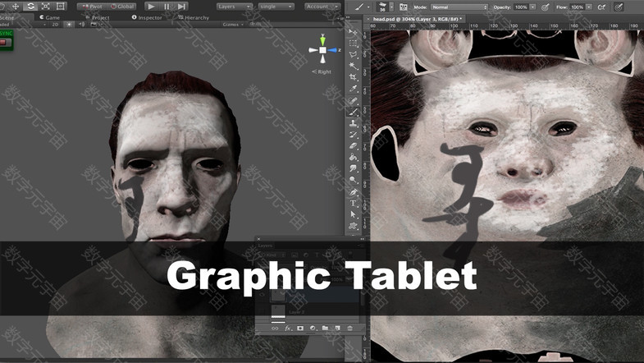Open the Opacity slider dropdown arrow

532,7
